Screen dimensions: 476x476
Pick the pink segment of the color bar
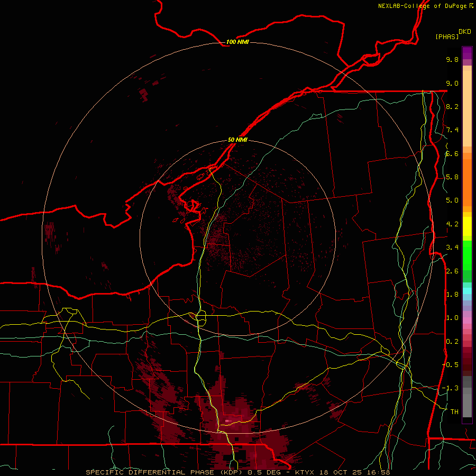467,321
